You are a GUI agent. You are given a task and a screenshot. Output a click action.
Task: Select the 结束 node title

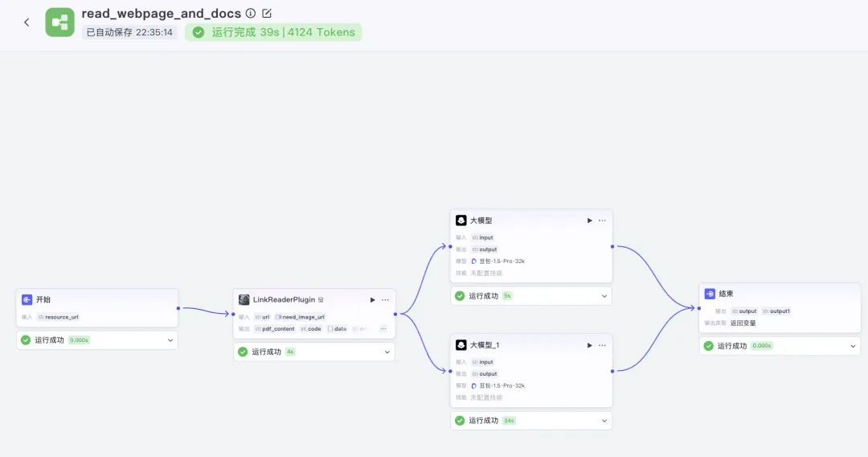pyautogui.click(x=727, y=294)
